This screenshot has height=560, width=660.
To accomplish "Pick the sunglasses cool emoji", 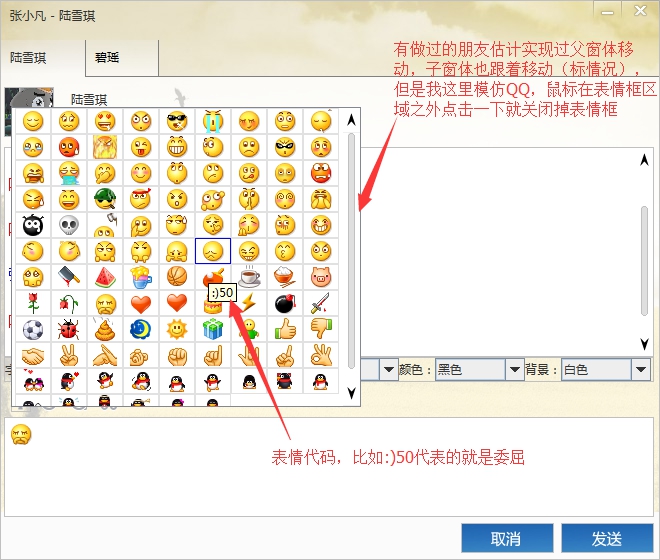I will [x=177, y=121].
